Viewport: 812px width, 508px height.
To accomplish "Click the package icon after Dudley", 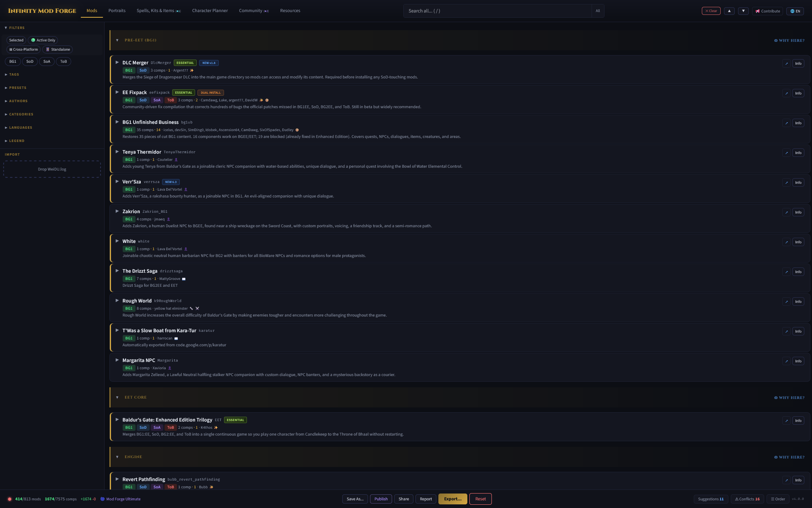I will [x=297, y=130].
